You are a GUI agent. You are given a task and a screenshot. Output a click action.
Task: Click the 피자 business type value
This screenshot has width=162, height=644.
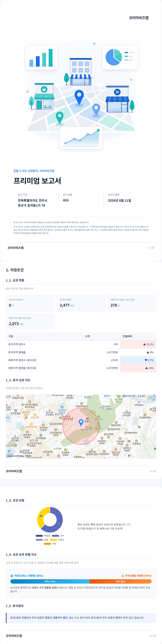coord(66,200)
